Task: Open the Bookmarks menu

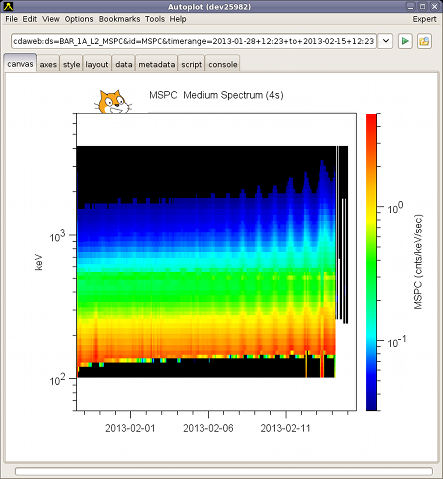Action: (x=119, y=19)
